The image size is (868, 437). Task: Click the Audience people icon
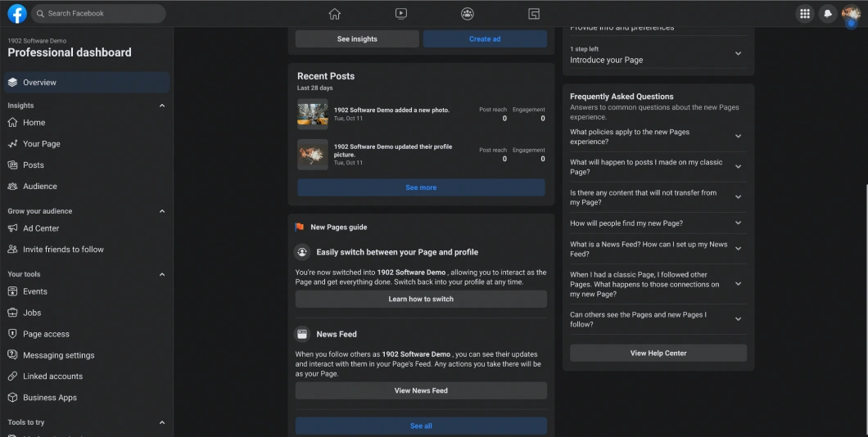[x=13, y=187]
